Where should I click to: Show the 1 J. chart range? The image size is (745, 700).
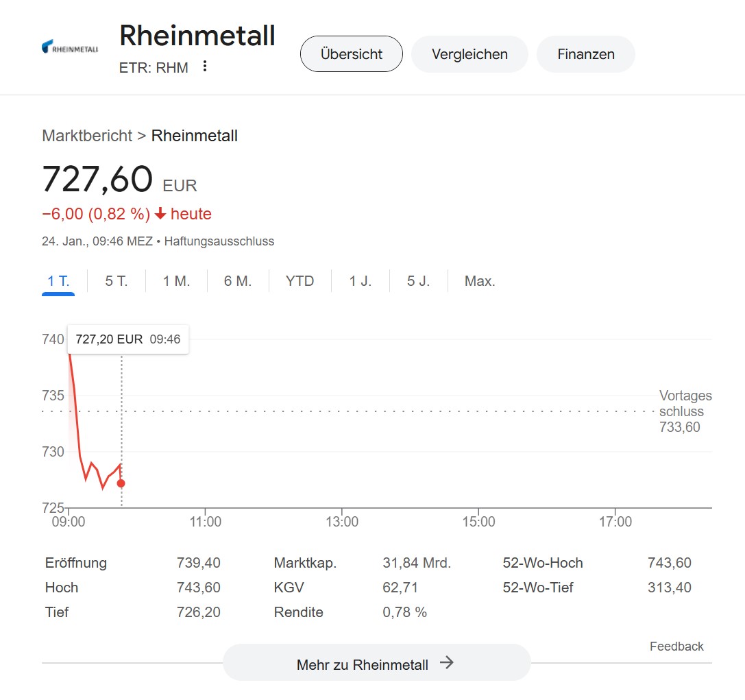coord(360,281)
